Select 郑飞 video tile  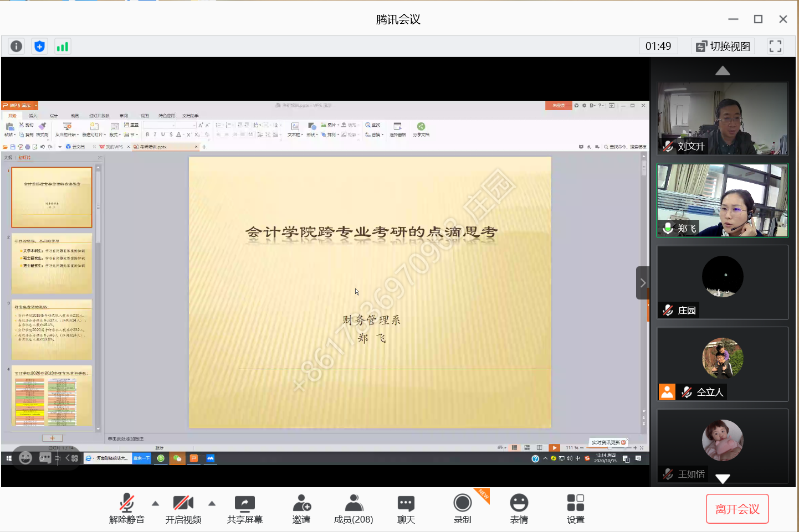click(723, 200)
